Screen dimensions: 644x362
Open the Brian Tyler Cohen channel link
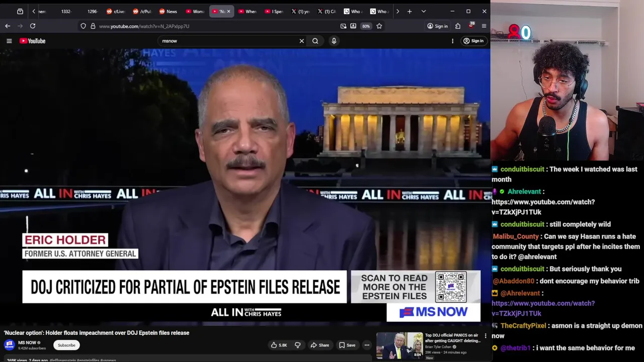439,347
